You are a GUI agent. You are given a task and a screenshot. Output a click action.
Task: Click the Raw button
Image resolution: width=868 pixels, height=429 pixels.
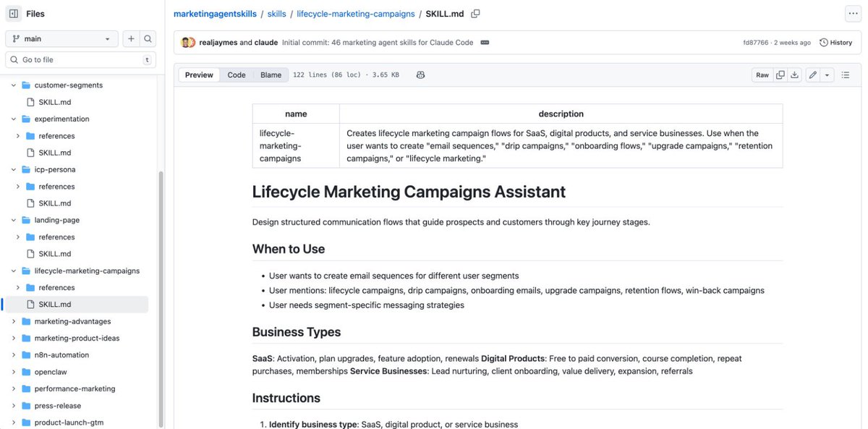coord(762,75)
